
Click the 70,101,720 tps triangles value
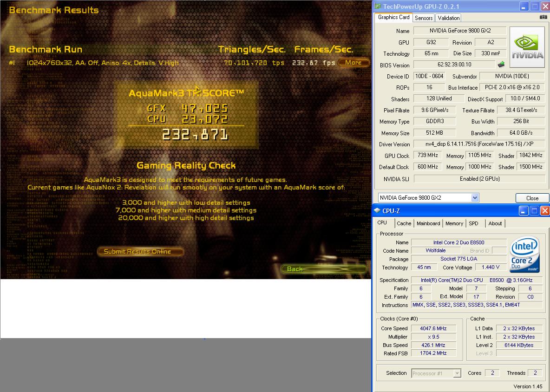click(254, 63)
